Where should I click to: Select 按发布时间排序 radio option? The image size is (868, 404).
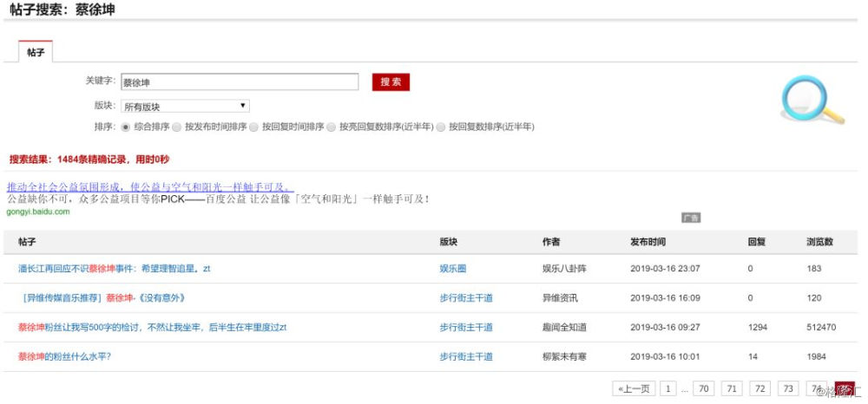point(177,127)
